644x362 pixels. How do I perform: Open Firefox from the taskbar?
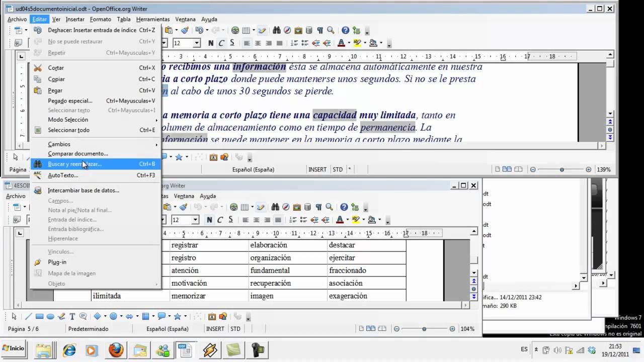tap(116, 349)
